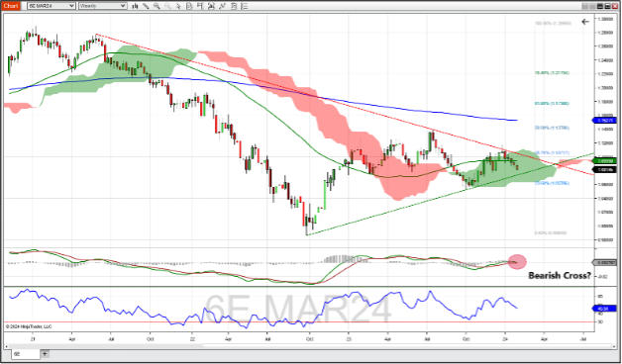The height and width of the screenshot is (364, 622).
Task: Open the chart style bar type icon
Action: click(x=135, y=6)
